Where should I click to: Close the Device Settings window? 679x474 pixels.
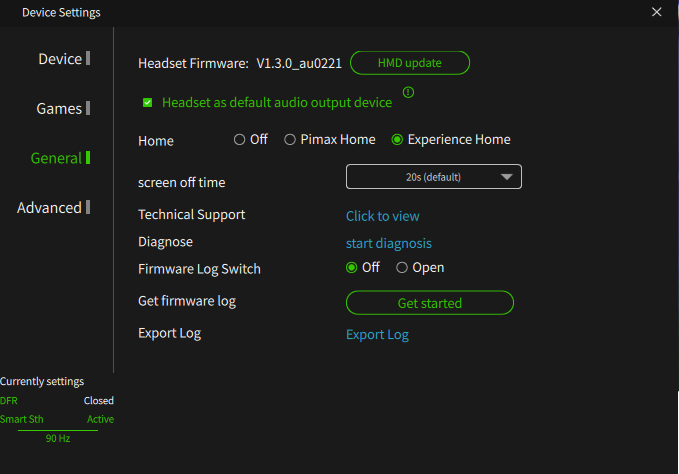tap(656, 12)
